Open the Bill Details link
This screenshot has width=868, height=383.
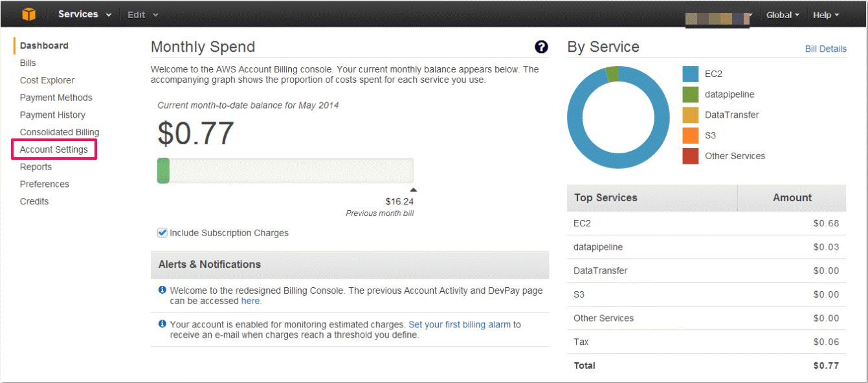point(825,49)
